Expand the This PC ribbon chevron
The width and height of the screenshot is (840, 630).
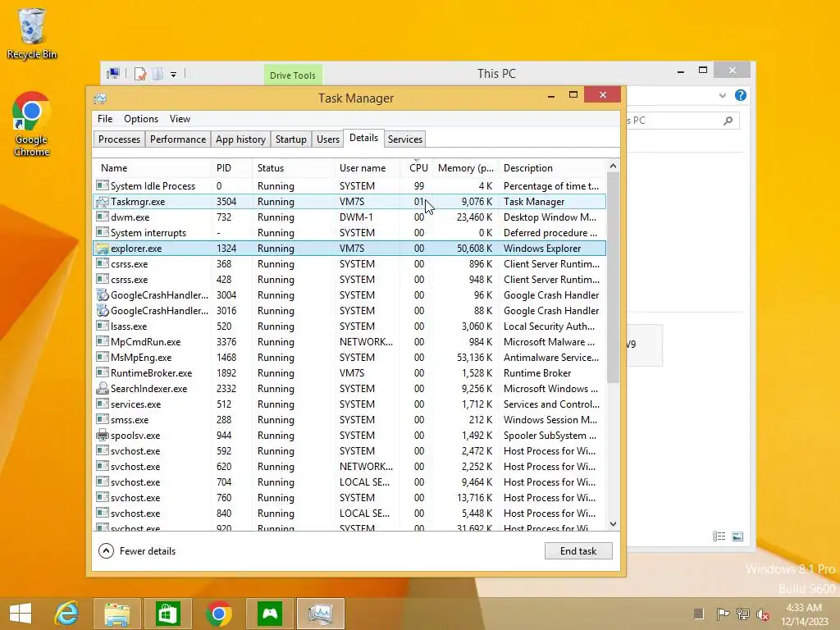tap(722, 95)
